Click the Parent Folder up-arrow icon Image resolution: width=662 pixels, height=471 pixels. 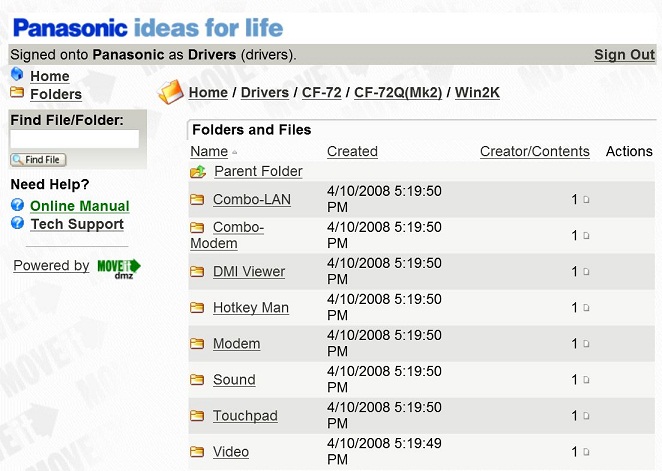[x=198, y=171]
